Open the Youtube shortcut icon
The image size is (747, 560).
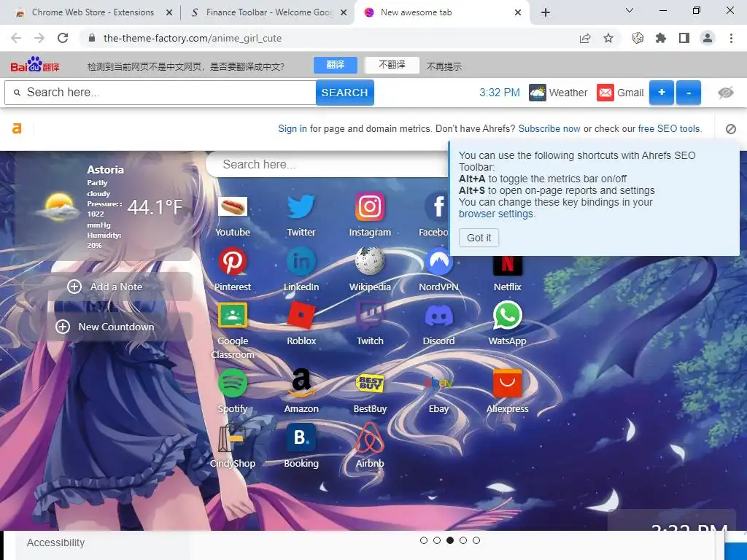point(233,206)
